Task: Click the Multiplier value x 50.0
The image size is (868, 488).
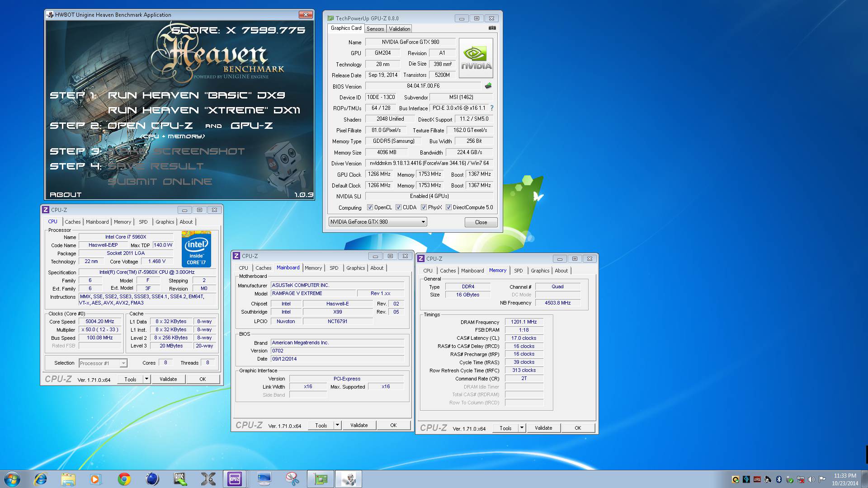Action: point(100,330)
